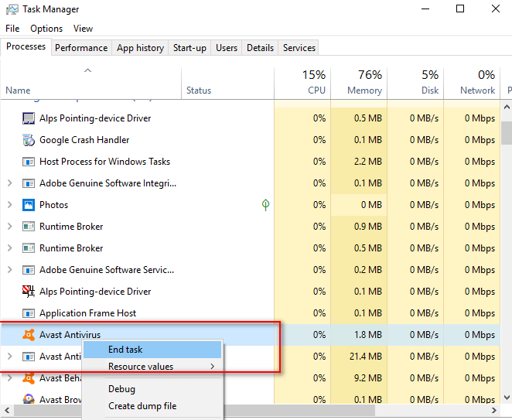Maximize the Task Manager window
The height and width of the screenshot is (420, 512).
(x=460, y=9)
